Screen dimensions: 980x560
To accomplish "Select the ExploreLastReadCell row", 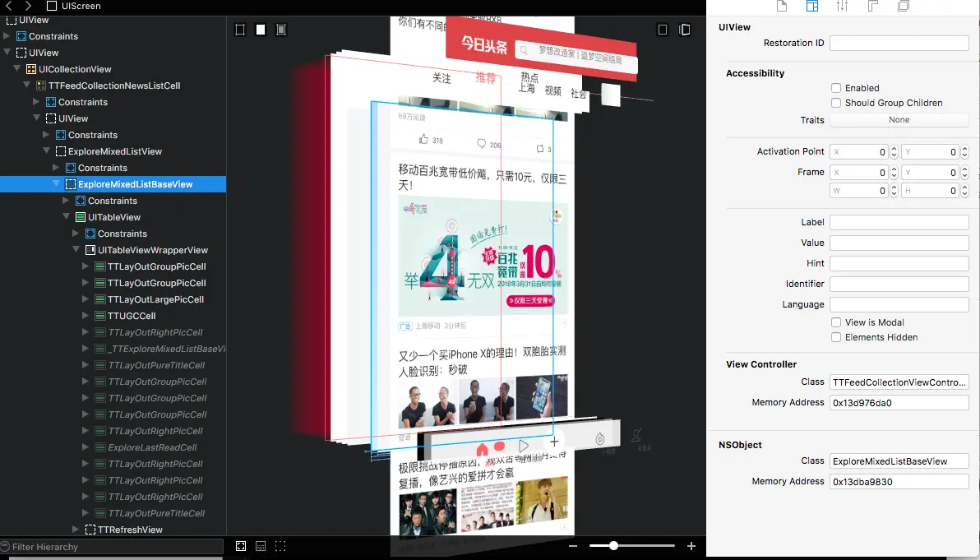I will pos(113,447).
